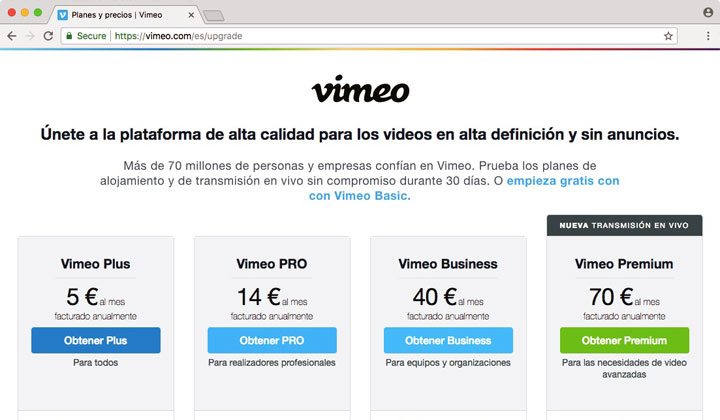This screenshot has width=720, height=420.
Task: Go back with the browser back arrow
Action: tap(11, 36)
